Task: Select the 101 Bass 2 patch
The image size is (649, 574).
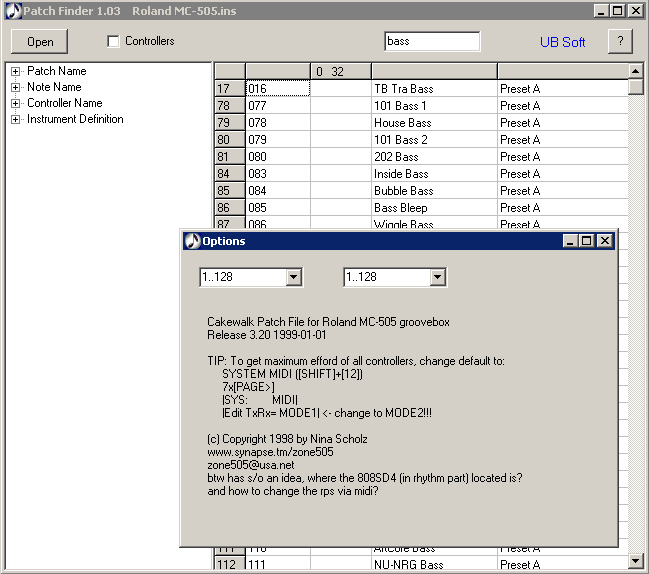Action: click(x=434, y=140)
